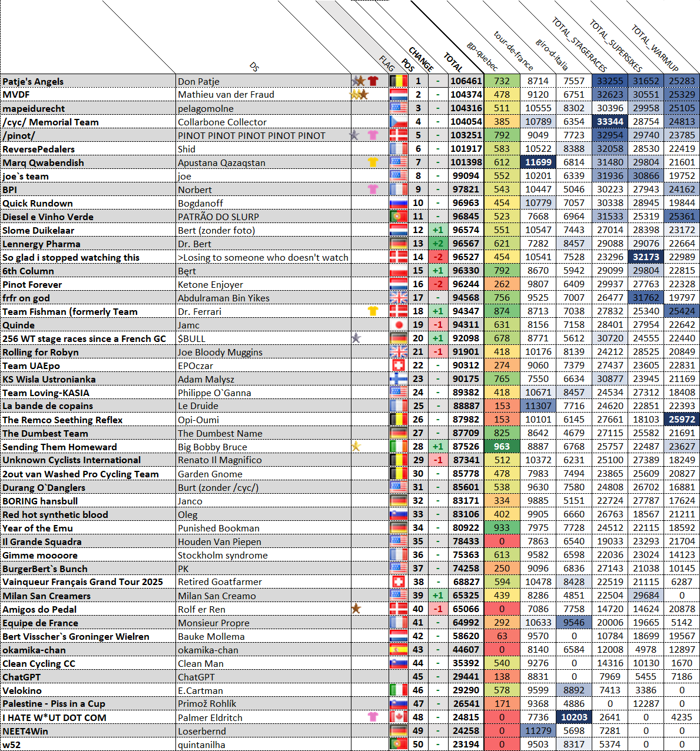The width and height of the screenshot is (700, 751).
Task: Click the dark blue 11699 tour-de-france cell
Action: [538, 162]
